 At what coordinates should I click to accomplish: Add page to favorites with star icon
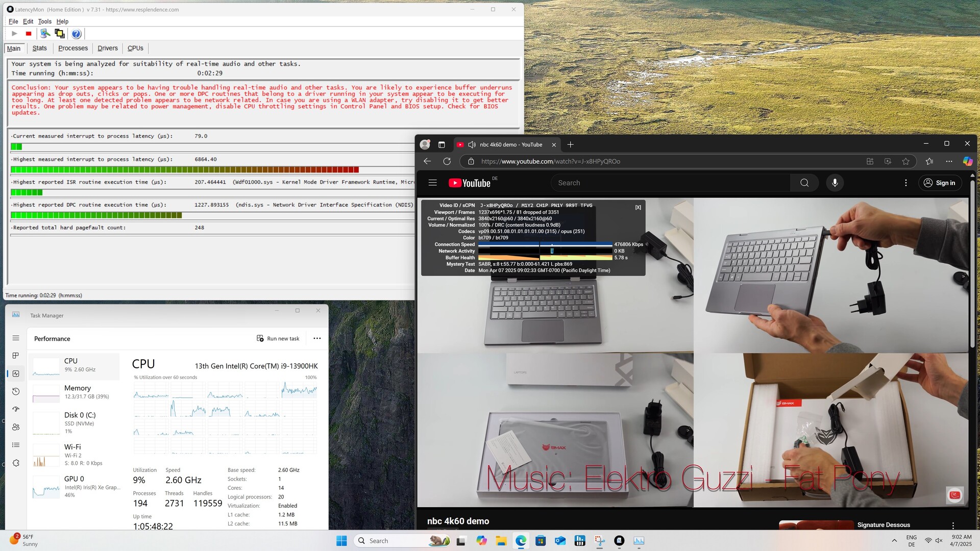tap(905, 161)
